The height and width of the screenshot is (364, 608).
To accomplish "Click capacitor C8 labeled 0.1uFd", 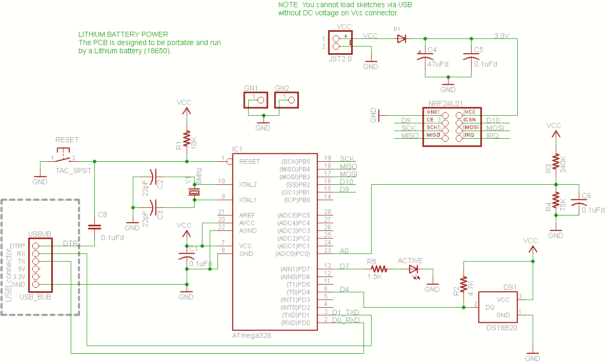I will coord(93,226).
